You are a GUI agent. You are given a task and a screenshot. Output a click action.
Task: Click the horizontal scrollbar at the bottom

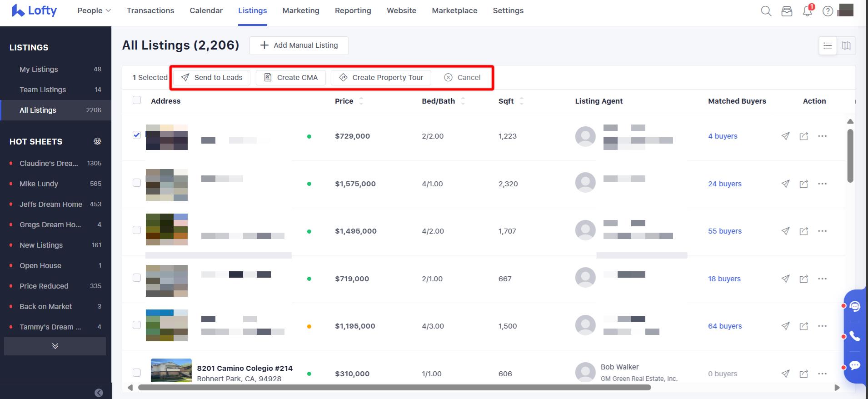click(394, 388)
